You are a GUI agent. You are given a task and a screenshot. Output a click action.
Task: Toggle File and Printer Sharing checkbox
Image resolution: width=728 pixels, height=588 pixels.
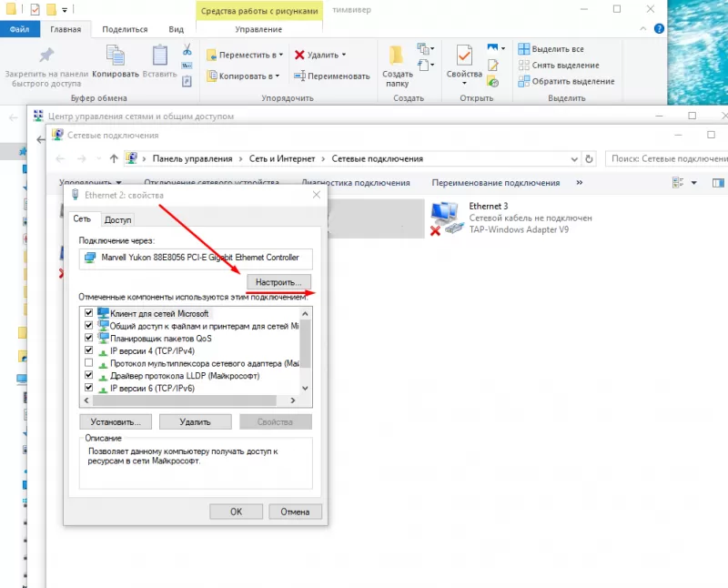(88, 326)
